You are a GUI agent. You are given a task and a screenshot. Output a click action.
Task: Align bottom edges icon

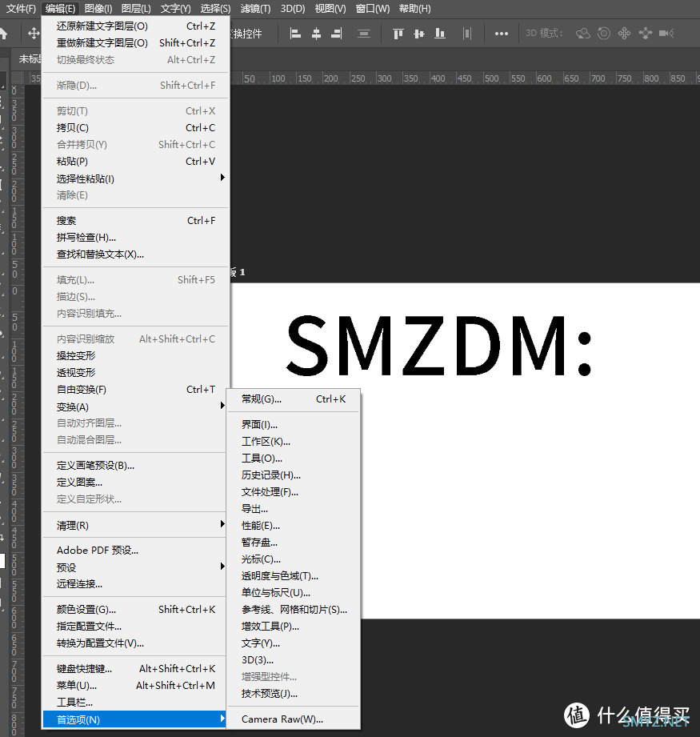[x=440, y=34]
